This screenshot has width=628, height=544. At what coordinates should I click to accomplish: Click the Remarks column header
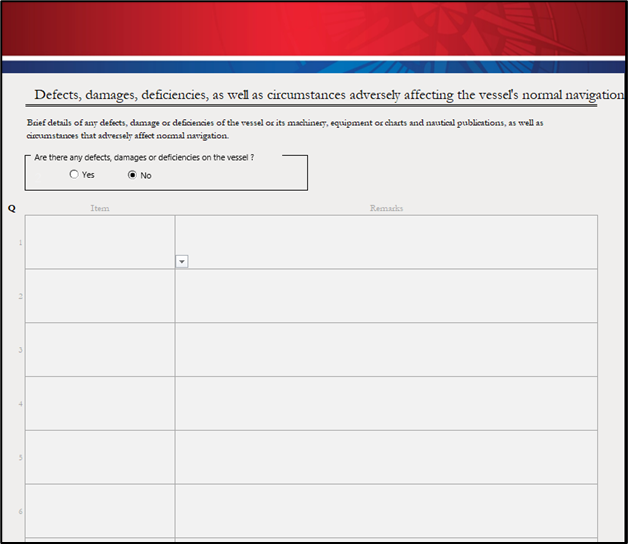pos(386,208)
